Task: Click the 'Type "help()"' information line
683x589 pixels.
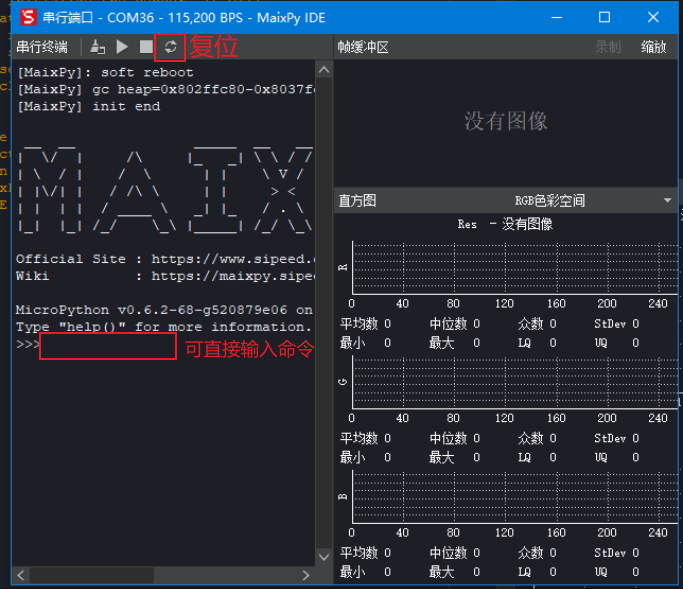Action: pos(164,327)
